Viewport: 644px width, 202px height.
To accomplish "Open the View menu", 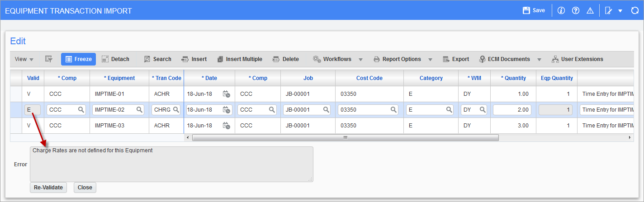I will (24, 59).
